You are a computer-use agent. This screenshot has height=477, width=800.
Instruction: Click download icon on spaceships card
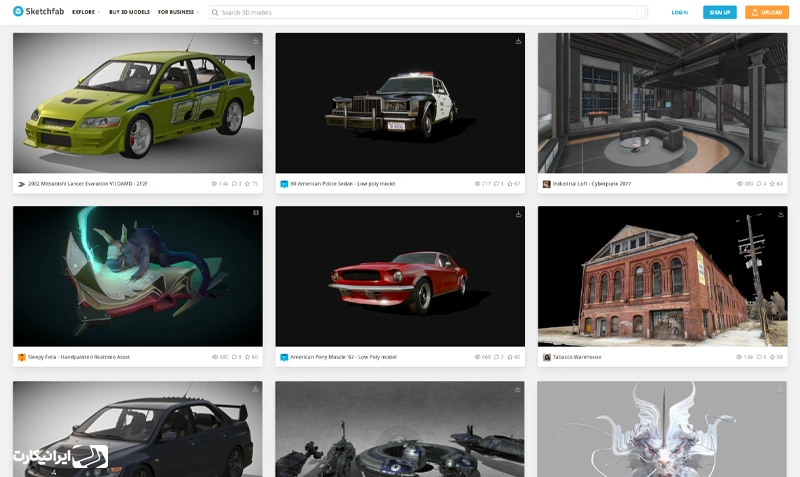[x=517, y=389]
